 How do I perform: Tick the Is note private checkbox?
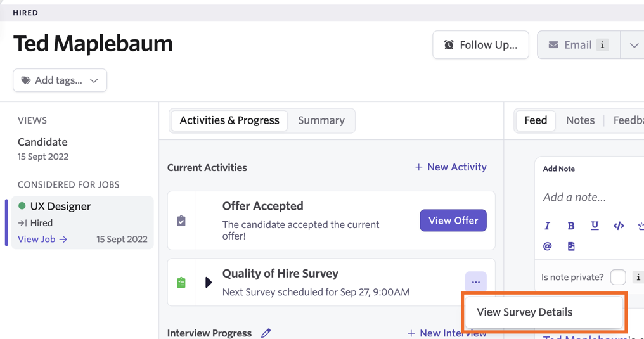coord(618,277)
